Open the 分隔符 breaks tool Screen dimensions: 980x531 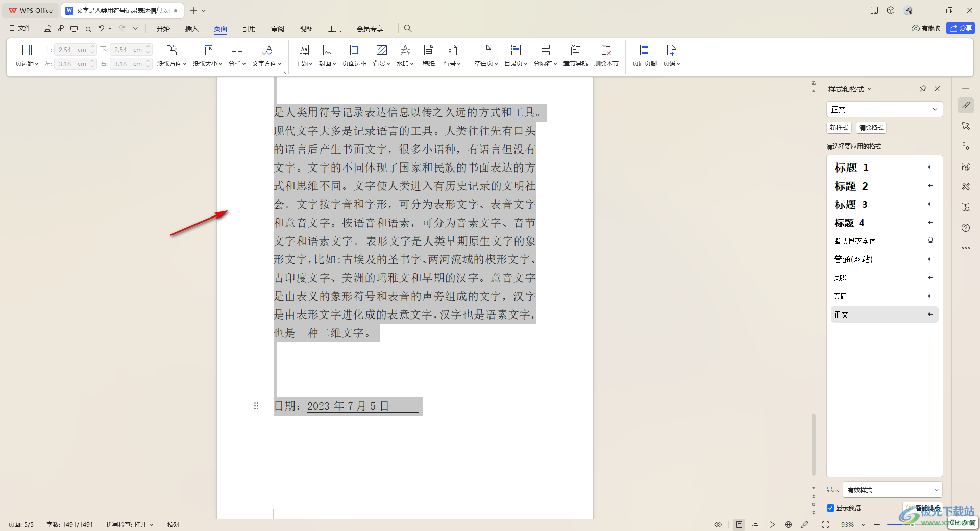pos(545,56)
